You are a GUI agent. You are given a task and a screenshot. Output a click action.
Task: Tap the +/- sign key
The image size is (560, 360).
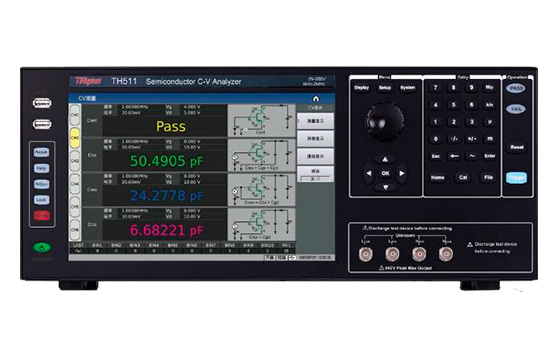coord(472,139)
